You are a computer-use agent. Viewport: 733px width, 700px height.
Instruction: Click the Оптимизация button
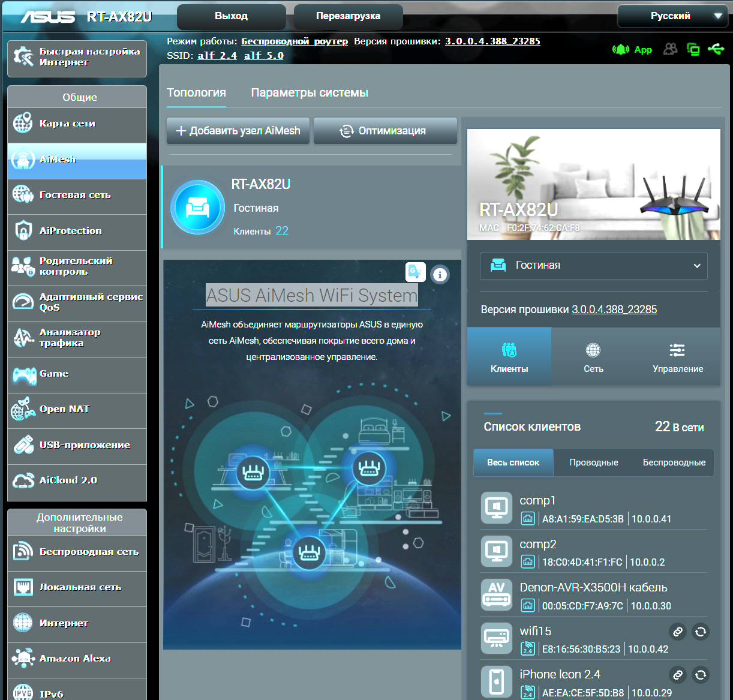tap(385, 131)
